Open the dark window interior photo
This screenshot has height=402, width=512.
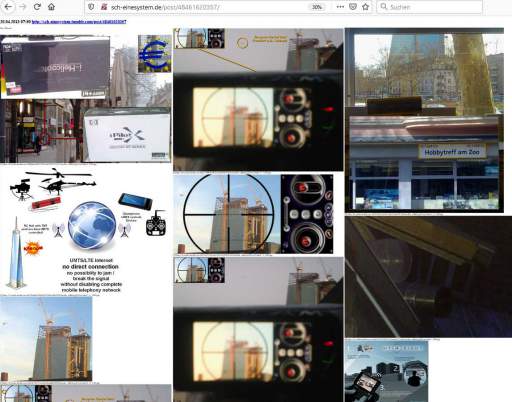(x=428, y=277)
